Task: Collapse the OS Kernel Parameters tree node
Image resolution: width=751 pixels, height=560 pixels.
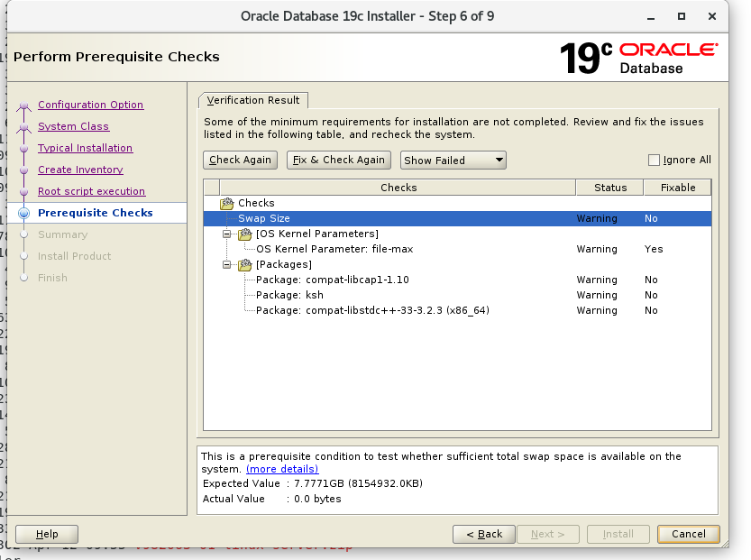Action: (226, 234)
